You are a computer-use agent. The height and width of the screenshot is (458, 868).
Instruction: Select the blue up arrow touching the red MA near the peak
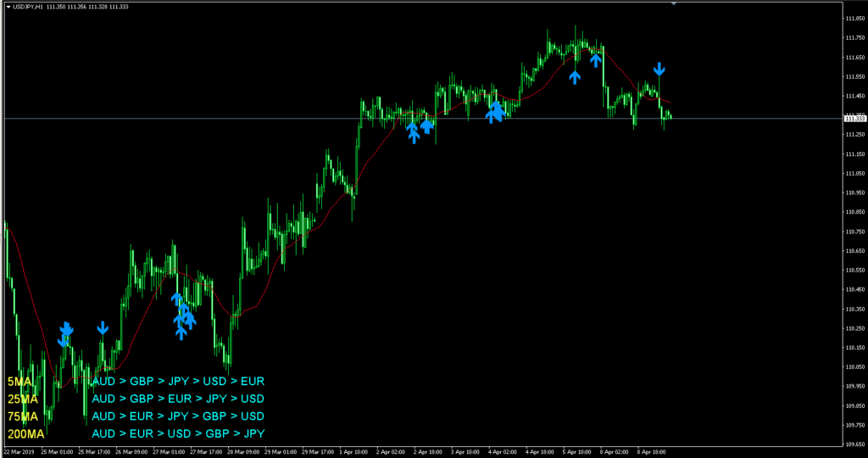596,60
